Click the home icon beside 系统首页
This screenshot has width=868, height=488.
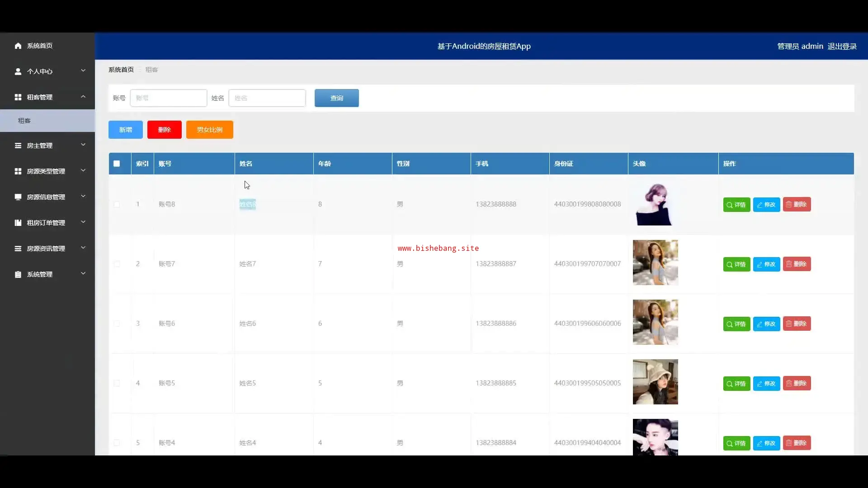[x=18, y=46]
